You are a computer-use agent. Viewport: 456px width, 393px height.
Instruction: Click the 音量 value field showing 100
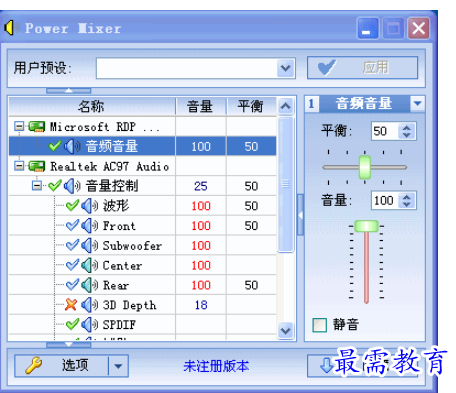click(x=385, y=201)
